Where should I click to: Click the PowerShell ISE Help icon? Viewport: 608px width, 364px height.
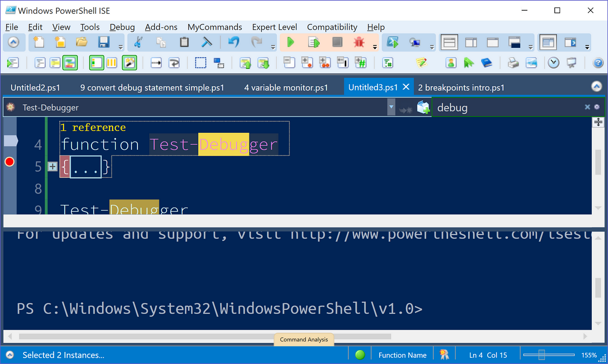tap(598, 63)
